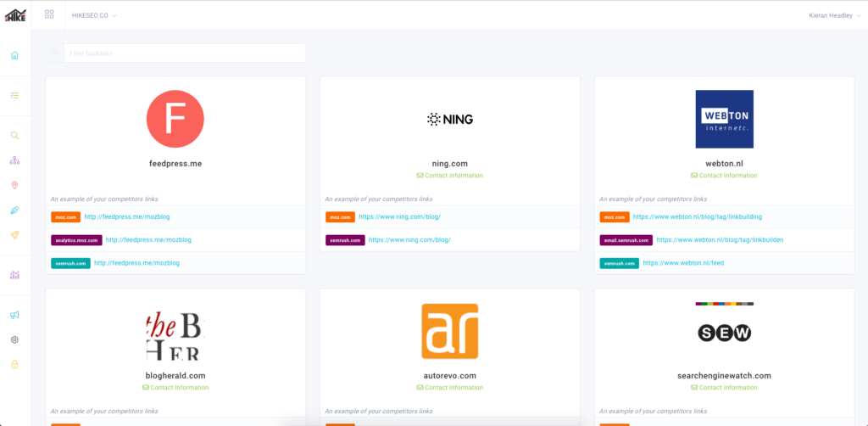Click the purple semrush.com tag under ning.com

point(346,240)
